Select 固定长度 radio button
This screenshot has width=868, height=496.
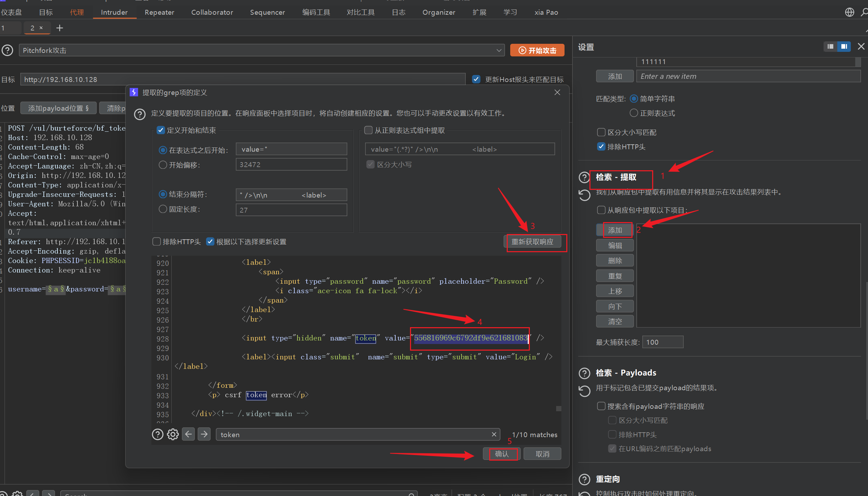tap(163, 209)
